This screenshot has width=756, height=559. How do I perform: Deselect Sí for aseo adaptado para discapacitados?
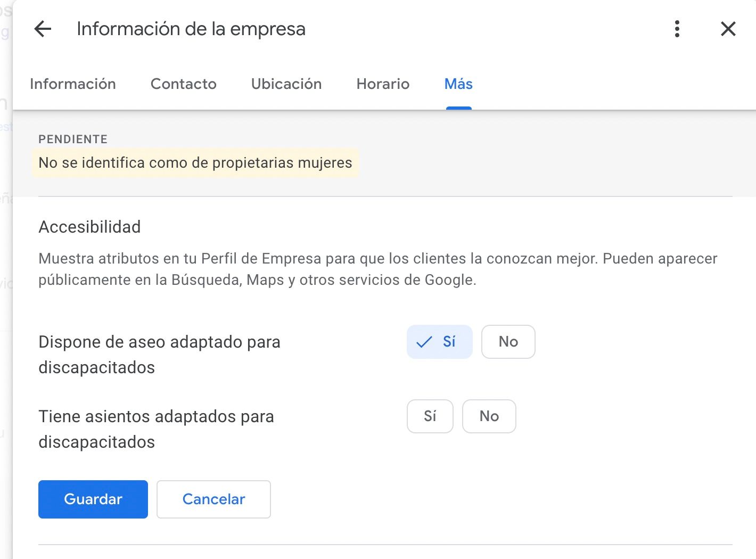439,342
